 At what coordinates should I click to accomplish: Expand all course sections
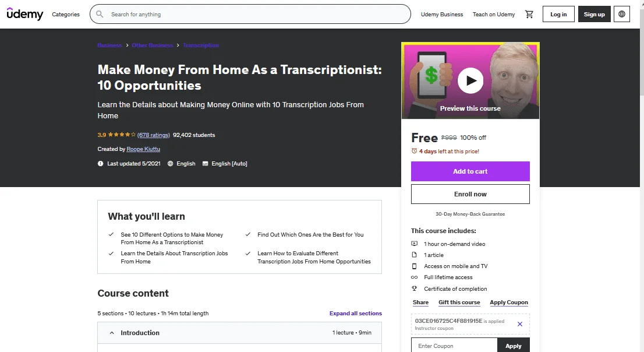(x=356, y=313)
